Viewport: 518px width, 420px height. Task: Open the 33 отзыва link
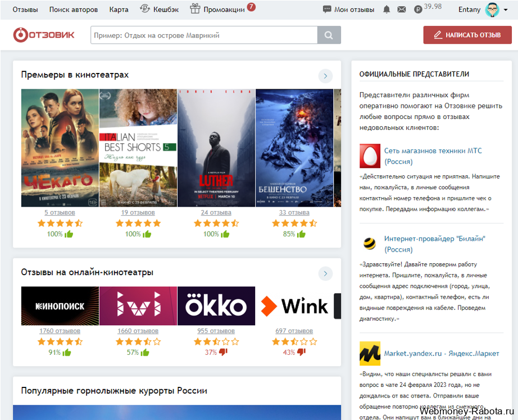pyautogui.click(x=294, y=212)
